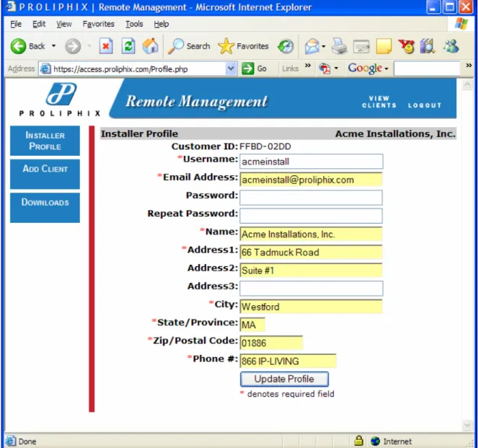Click the Customer ID value FFBD-02DD
Image resolution: width=478 pixels, height=448 pixels.
tap(265, 146)
